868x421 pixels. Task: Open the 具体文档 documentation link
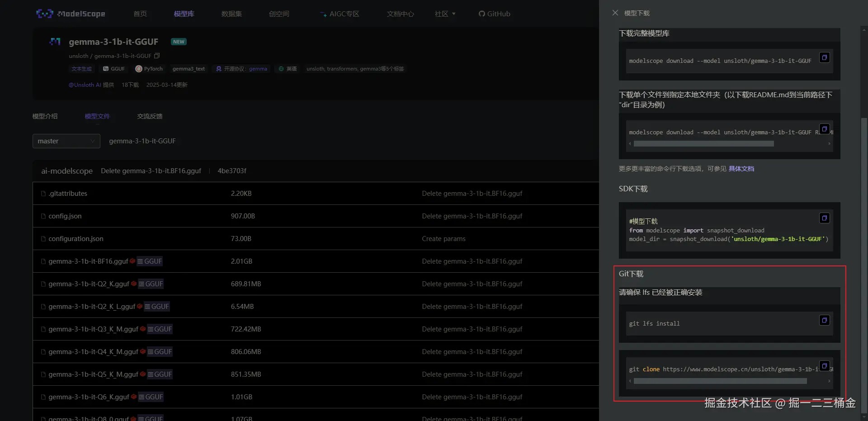coord(741,169)
